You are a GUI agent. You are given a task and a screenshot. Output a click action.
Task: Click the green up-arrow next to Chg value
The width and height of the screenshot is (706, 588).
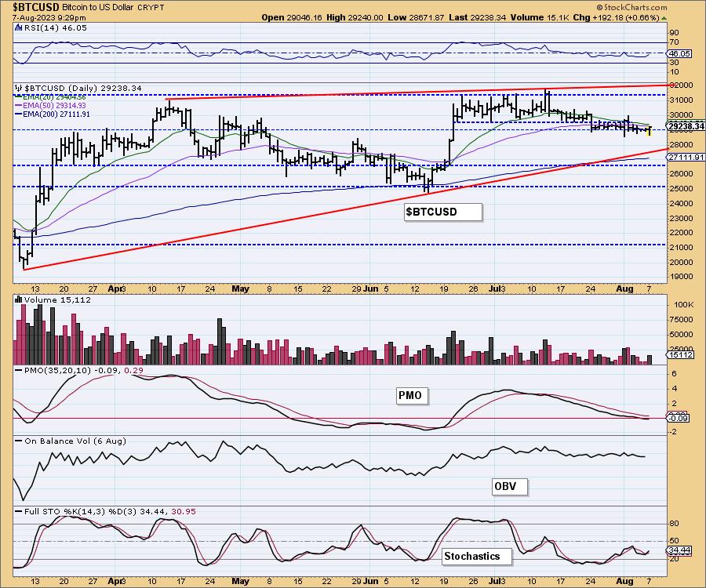click(664, 18)
